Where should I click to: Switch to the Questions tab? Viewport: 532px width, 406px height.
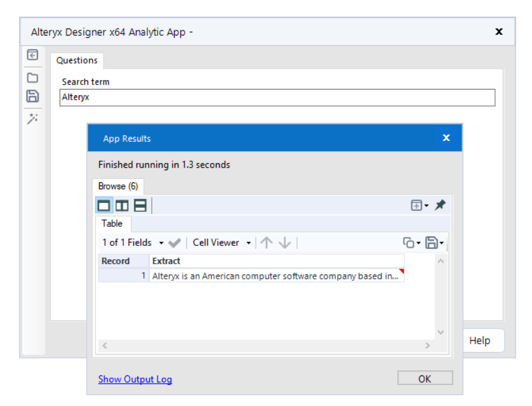click(77, 60)
